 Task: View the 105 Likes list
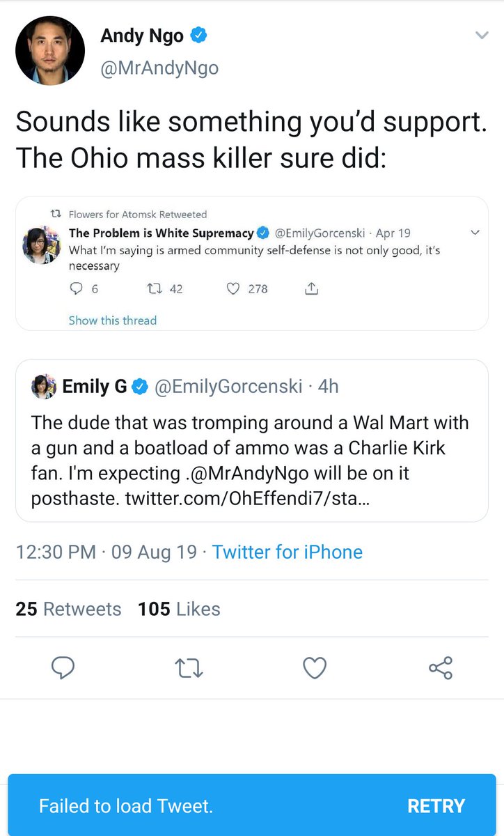tap(179, 609)
